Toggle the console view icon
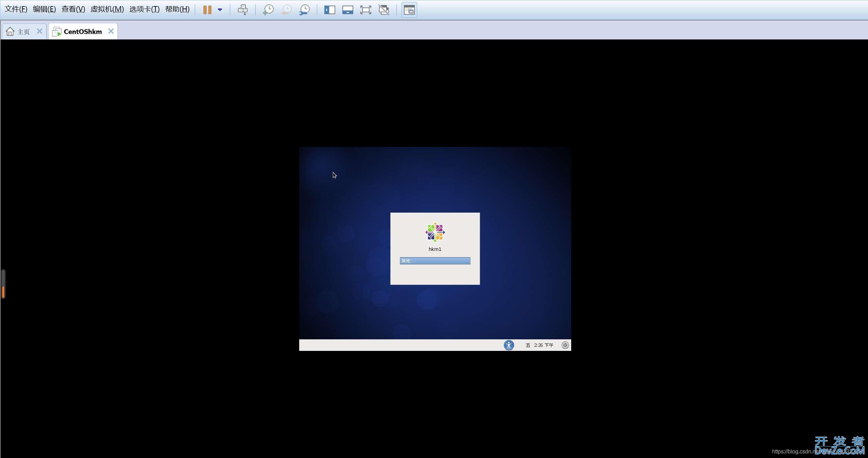 tap(409, 10)
